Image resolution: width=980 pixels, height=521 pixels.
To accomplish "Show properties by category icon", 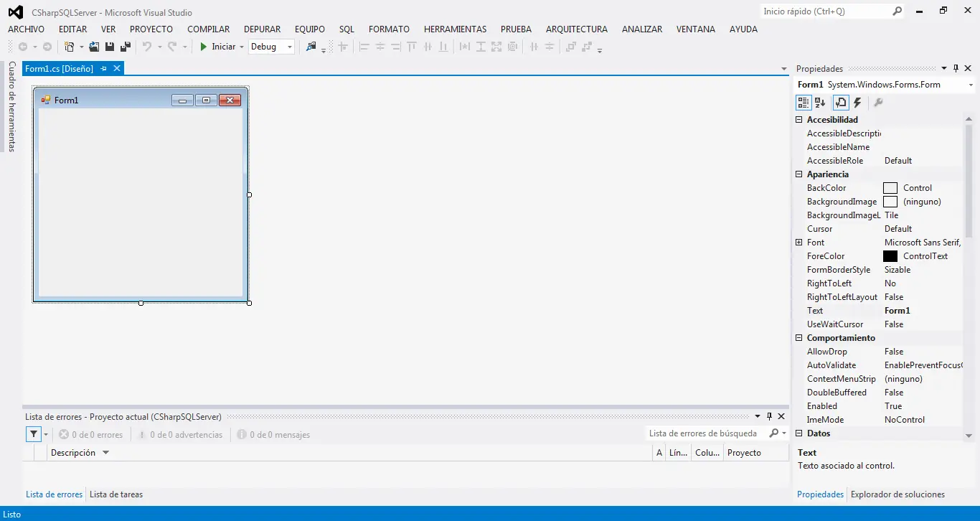I will coord(804,103).
